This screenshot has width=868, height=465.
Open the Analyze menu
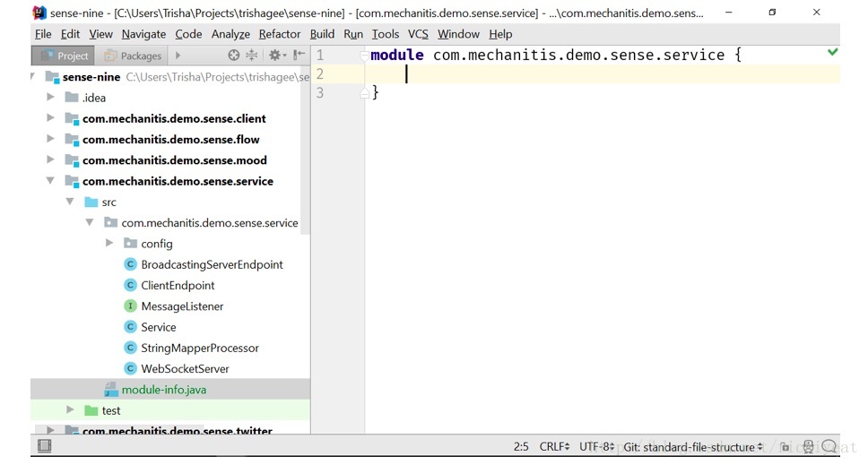click(x=230, y=34)
